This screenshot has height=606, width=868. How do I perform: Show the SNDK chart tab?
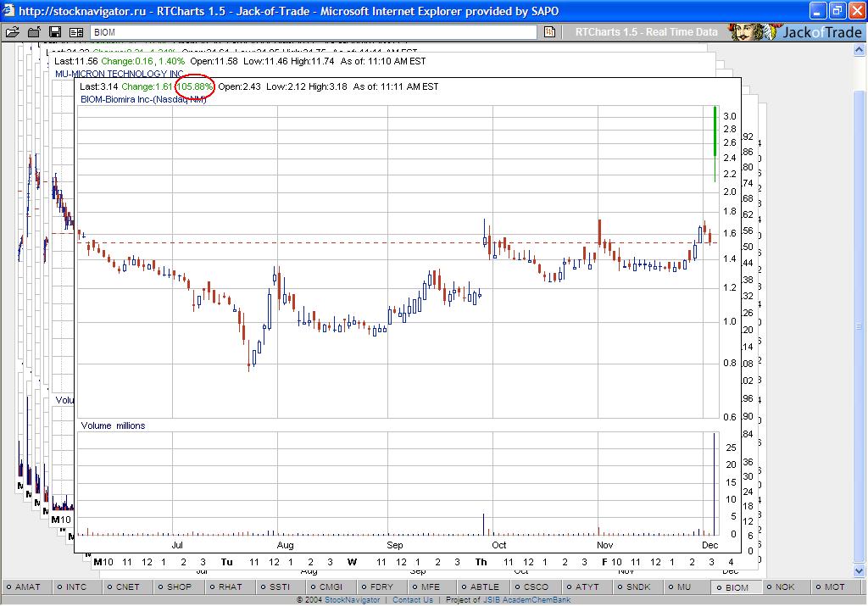(637, 587)
